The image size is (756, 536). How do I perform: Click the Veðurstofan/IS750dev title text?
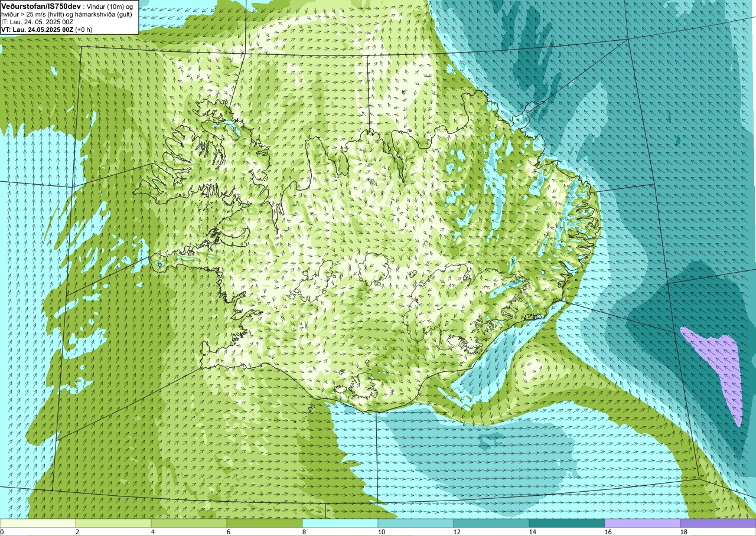coord(41,6)
